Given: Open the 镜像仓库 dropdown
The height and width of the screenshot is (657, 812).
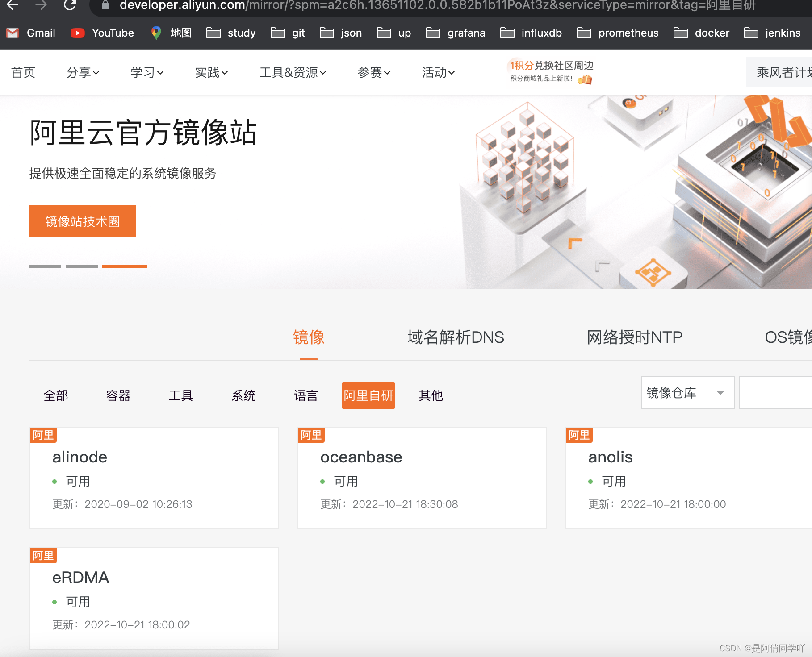Looking at the screenshot, I should click(686, 393).
